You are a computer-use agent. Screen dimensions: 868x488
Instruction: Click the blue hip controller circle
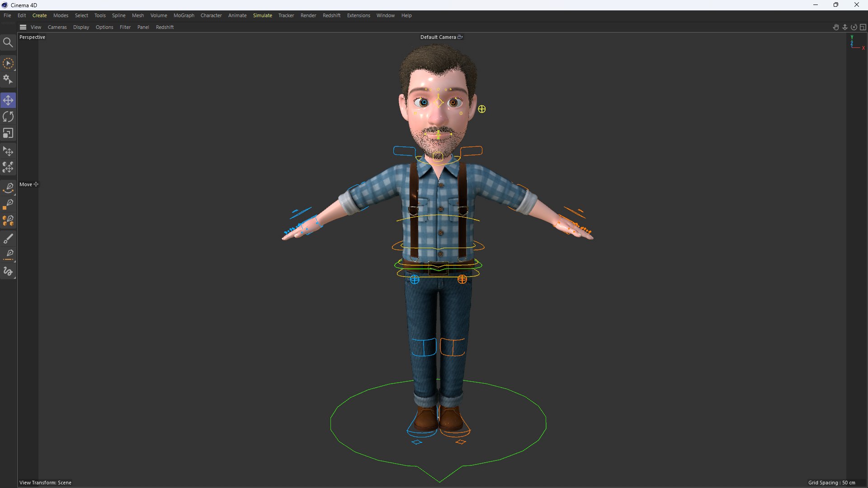415,280
